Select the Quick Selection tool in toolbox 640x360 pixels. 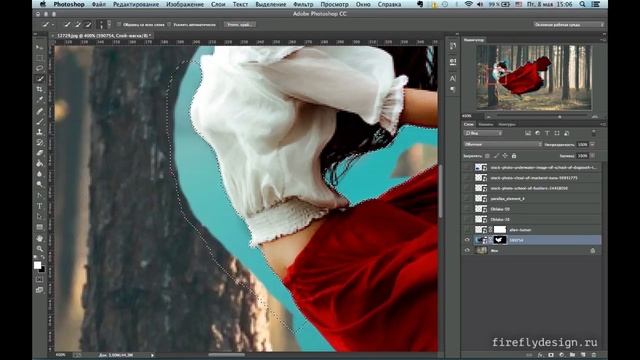point(40,79)
